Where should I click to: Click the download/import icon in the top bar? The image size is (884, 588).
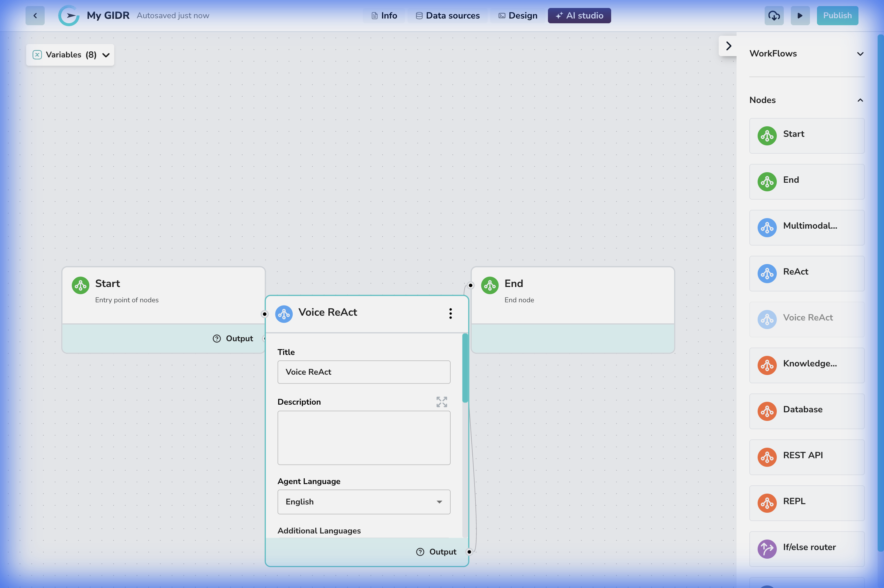coord(774,15)
